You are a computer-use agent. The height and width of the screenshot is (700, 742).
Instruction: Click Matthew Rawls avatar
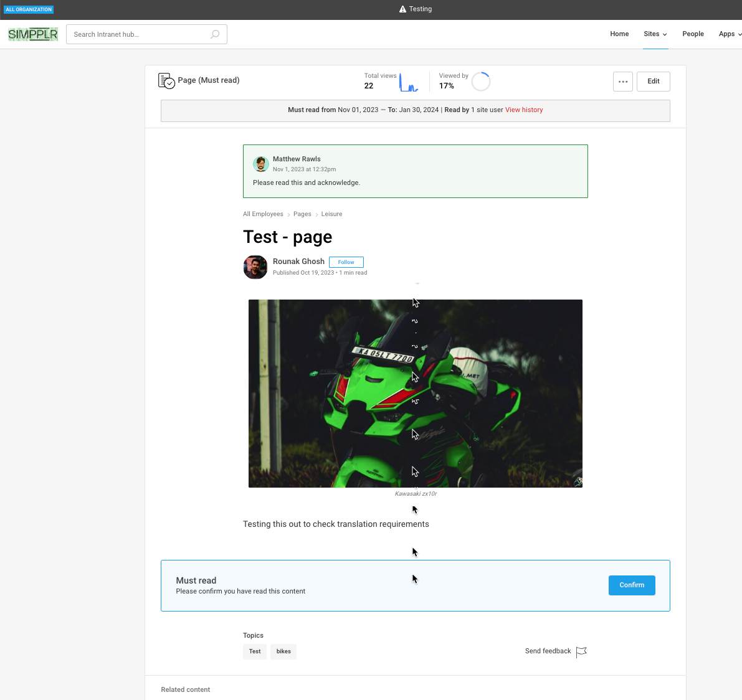261,164
